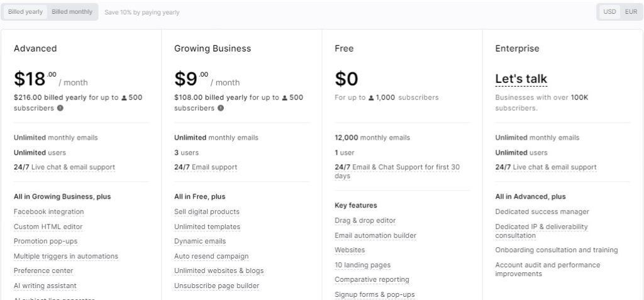Image resolution: width=644 pixels, height=300 pixels.
Task: Click Drag & drop editor feature
Action: click(365, 220)
